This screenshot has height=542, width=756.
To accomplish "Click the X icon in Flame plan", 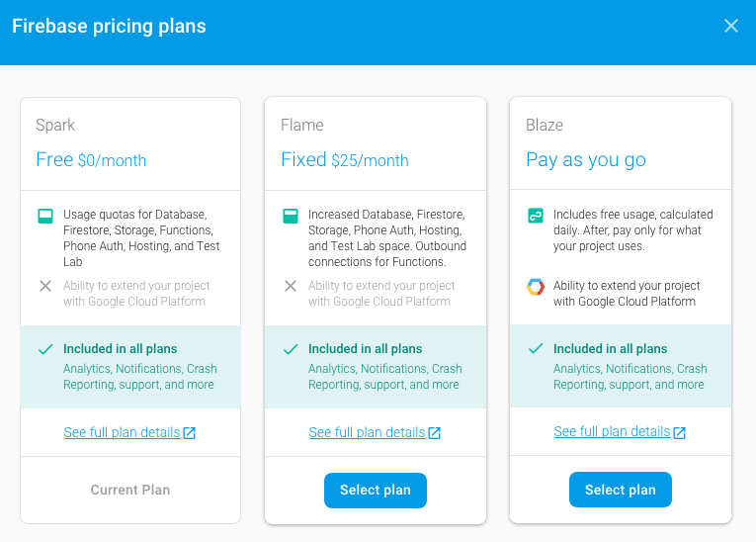I will pyautogui.click(x=290, y=286).
